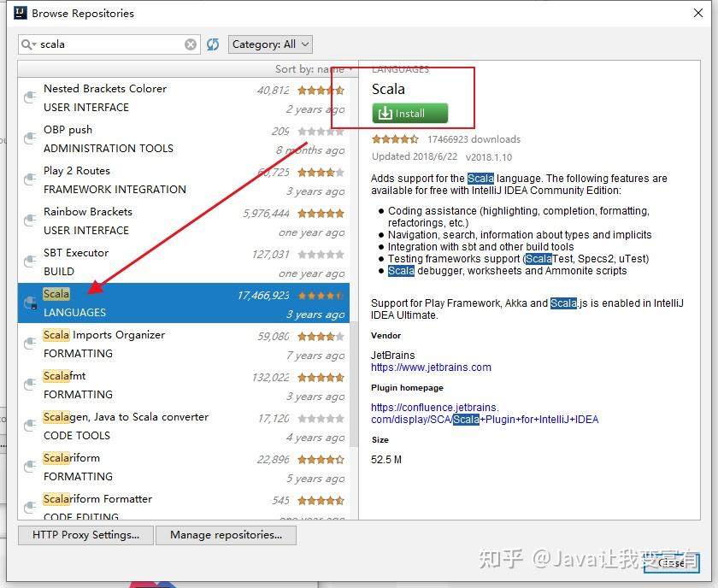Click plugin icon of Rainbow Brackets
The height and width of the screenshot is (588, 718).
click(x=30, y=220)
